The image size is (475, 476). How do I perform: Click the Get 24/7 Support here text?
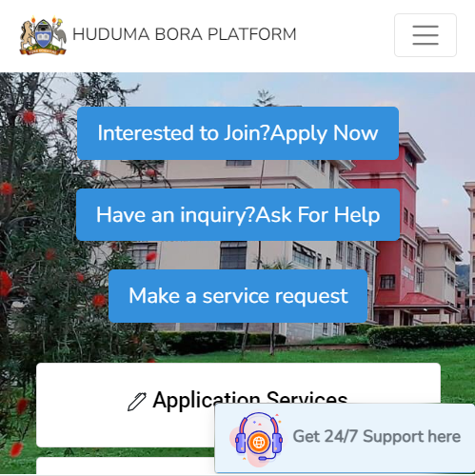pos(376,436)
